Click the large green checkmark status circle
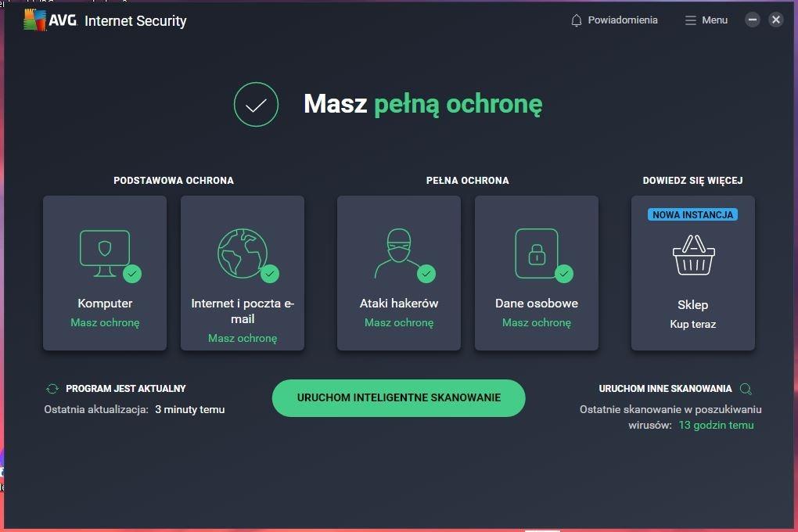The image size is (798, 532). (x=256, y=104)
